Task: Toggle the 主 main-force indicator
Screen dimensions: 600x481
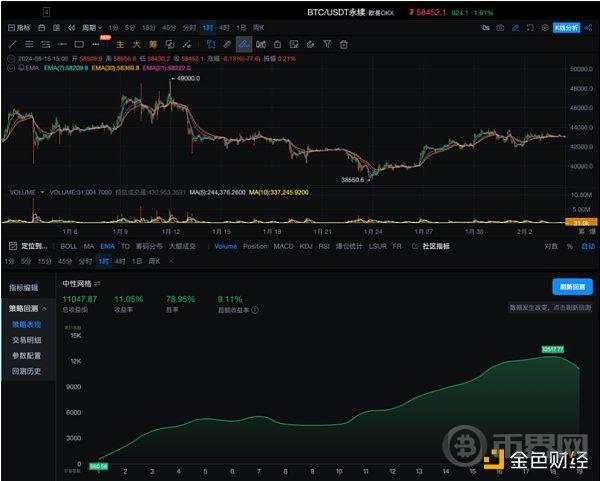Action: pos(120,44)
